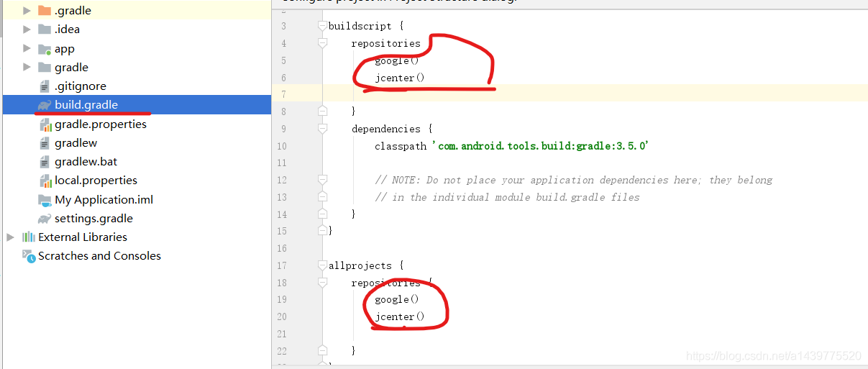Select My Application.iml file
The height and width of the screenshot is (369, 868).
(137, 199)
